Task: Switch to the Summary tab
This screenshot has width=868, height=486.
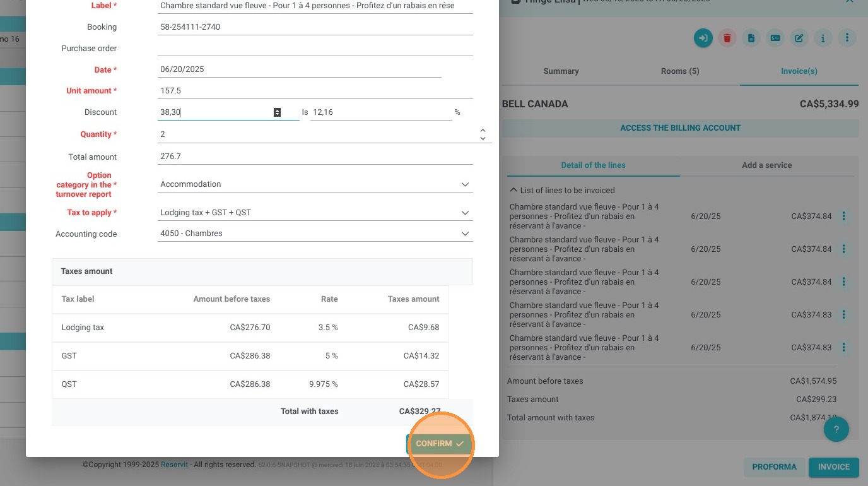Action: [561, 71]
